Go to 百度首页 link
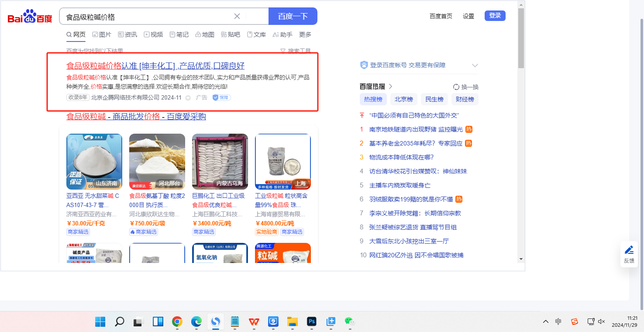Viewport: 644px width, 332px height. (x=441, y=16)
